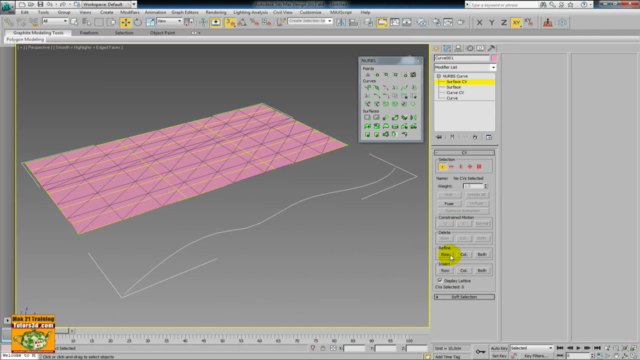
Task: Select the Move tool in main toolbar
Action: point(125,22)
